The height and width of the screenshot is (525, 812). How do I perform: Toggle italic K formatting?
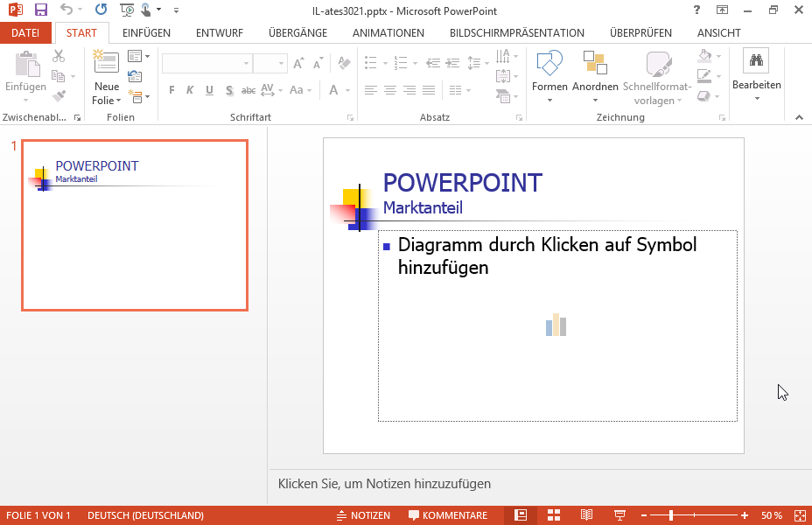(190, 90)
